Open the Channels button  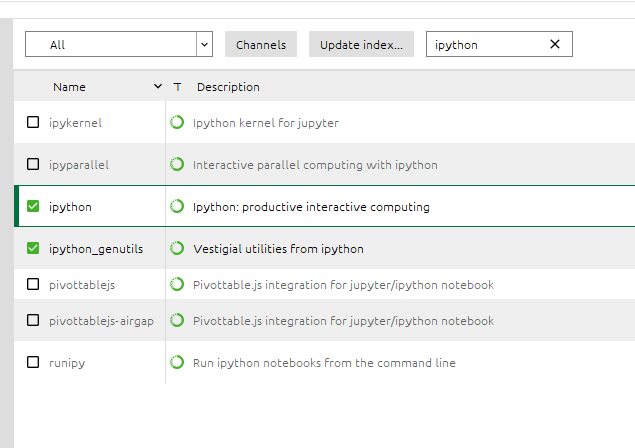pos(260,44)
